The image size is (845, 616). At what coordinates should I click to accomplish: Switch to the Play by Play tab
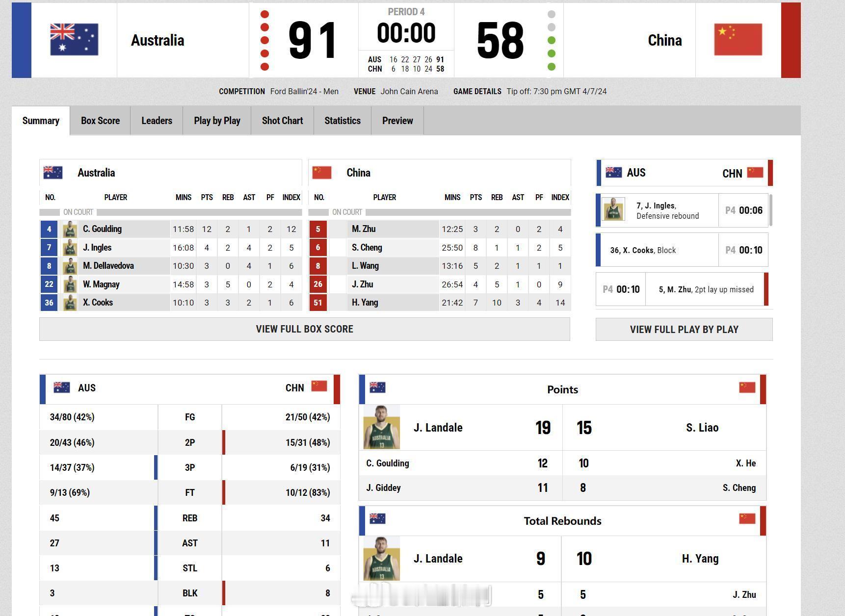point(217,121)
